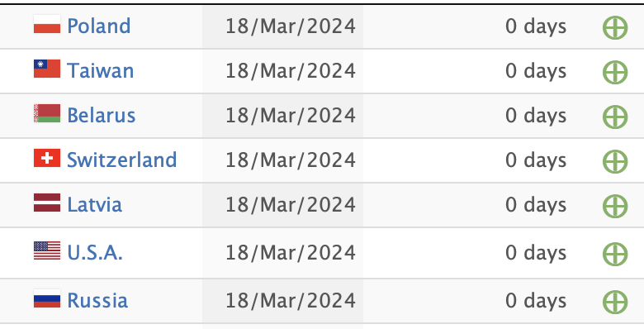Go to the U.S.A. link
This screenshot has width=644, height=329.
pos(95,252)
